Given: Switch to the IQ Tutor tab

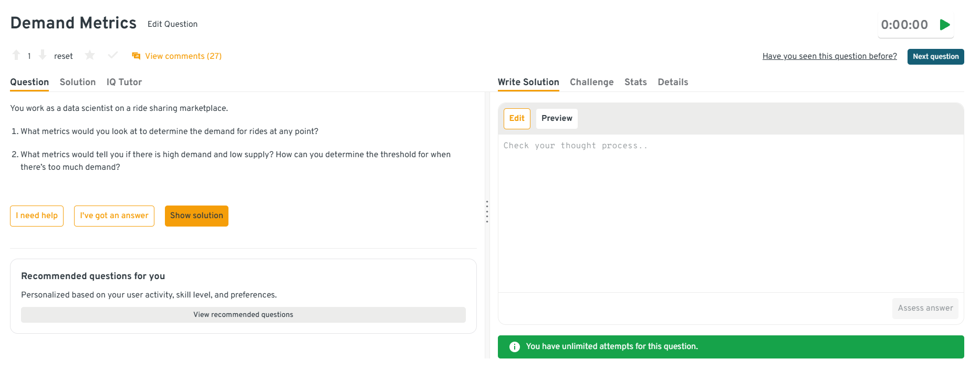Looking at the screenshot, I should (x=124, y=82).
